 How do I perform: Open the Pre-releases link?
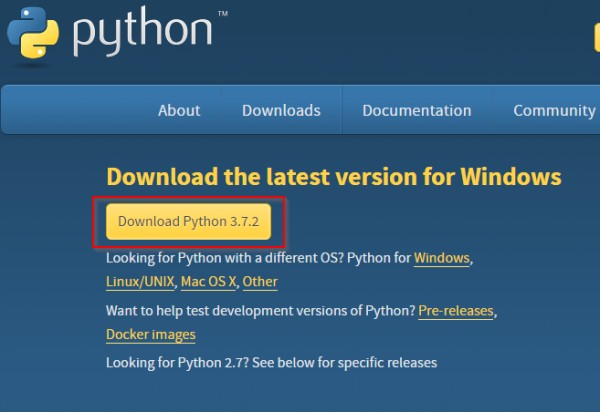[456, 311]
